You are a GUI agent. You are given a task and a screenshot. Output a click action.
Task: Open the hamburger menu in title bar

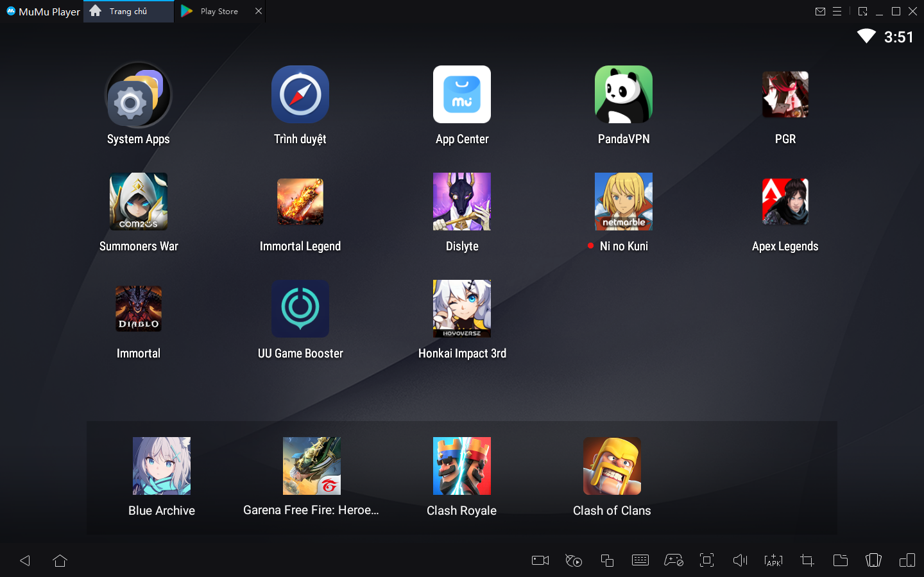[x=837, y=12]
